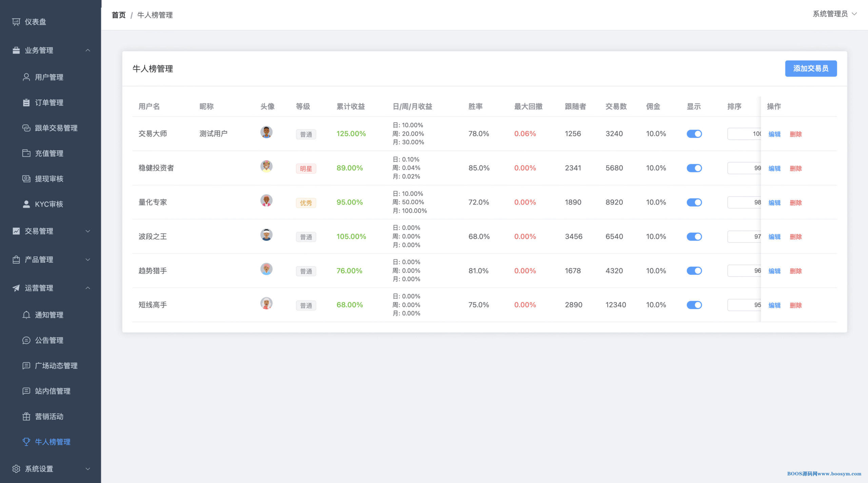Image resolution: width=868 pixels, height=483 pixels.
Task: Disable the display switch for 量化专家
Action: coord(694,202)
